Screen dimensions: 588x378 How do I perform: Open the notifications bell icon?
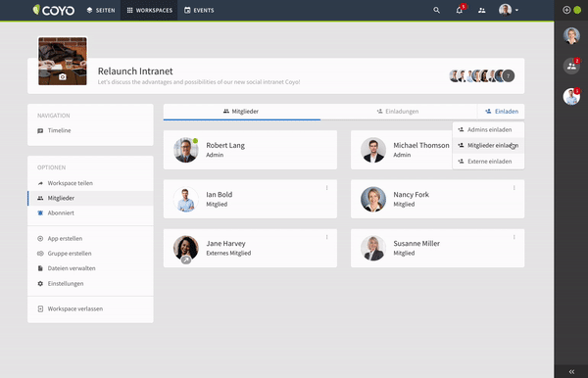coord(460,10)
